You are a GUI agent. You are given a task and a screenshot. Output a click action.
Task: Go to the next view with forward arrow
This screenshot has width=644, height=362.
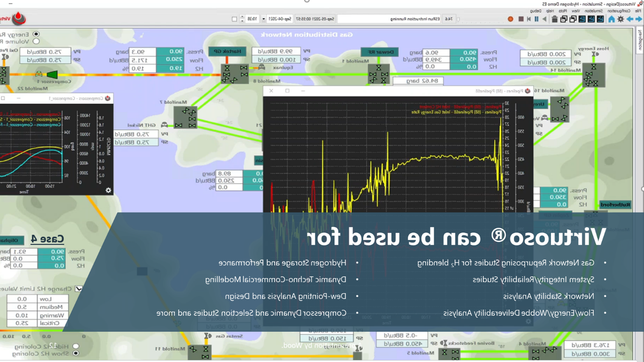(639, 19)
